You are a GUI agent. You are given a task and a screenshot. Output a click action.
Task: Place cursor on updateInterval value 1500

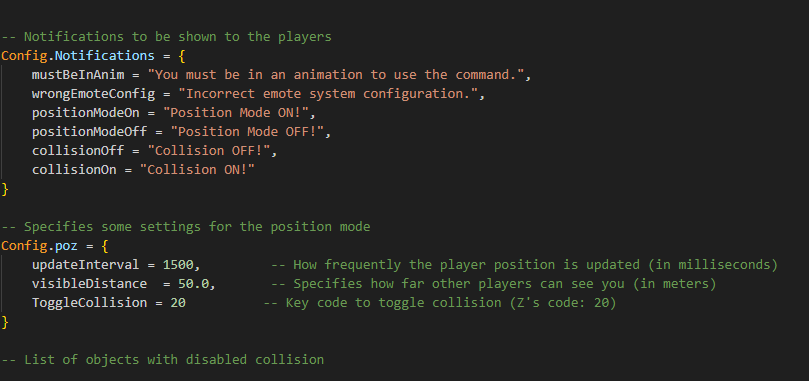(x=178, y=265)
